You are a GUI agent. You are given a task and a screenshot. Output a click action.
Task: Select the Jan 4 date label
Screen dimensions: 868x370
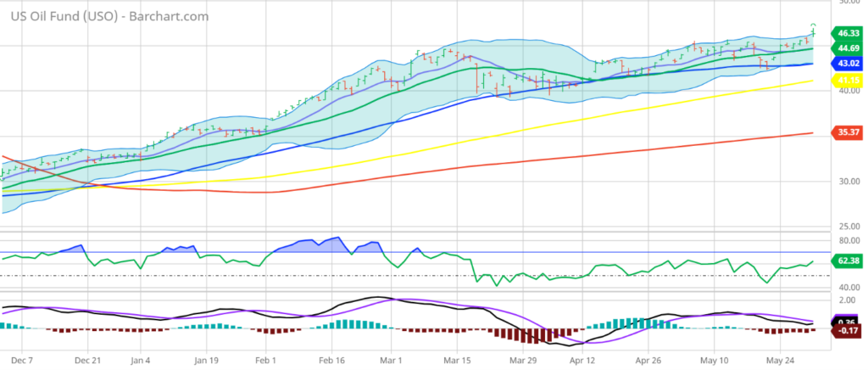141,360
